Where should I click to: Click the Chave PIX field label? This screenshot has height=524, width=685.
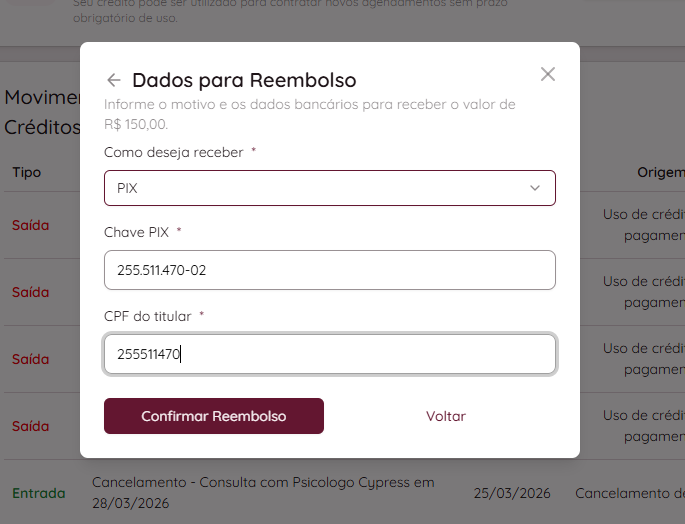(x=137, y=232)
